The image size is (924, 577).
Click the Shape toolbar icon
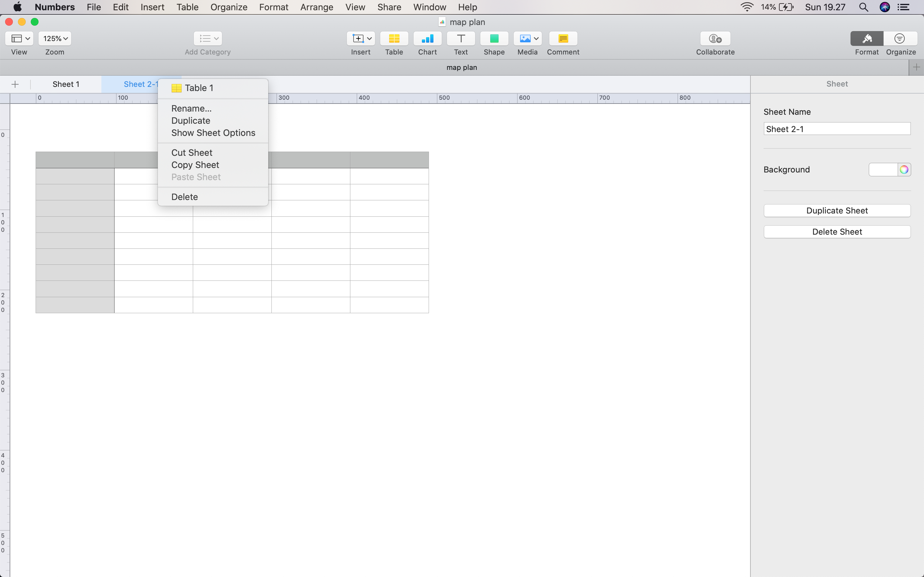click(x=494, y=38)
